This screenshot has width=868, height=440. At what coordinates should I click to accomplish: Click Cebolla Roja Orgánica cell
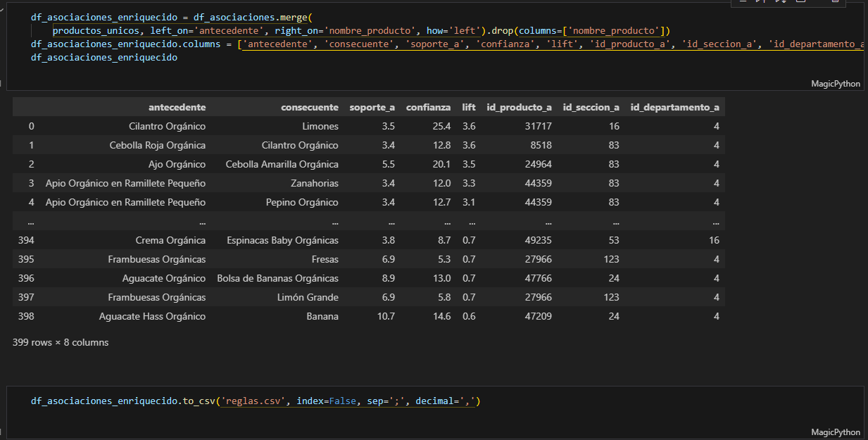(158, 145)
